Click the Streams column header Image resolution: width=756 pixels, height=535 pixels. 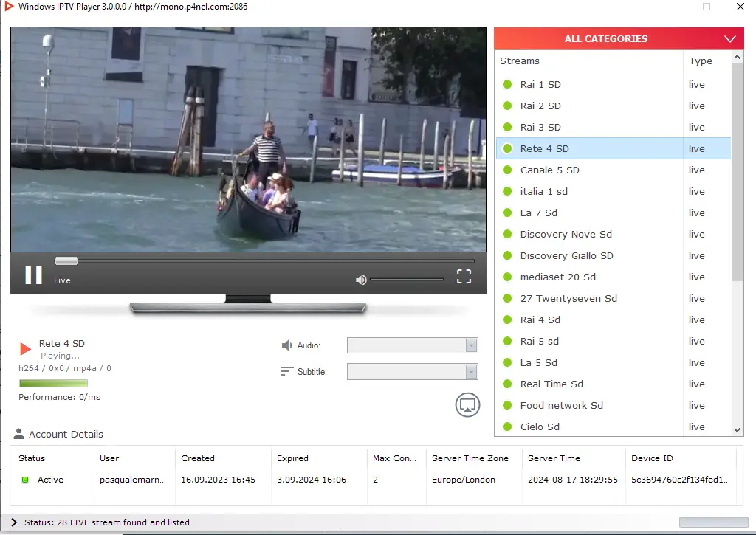pos(588,61)
